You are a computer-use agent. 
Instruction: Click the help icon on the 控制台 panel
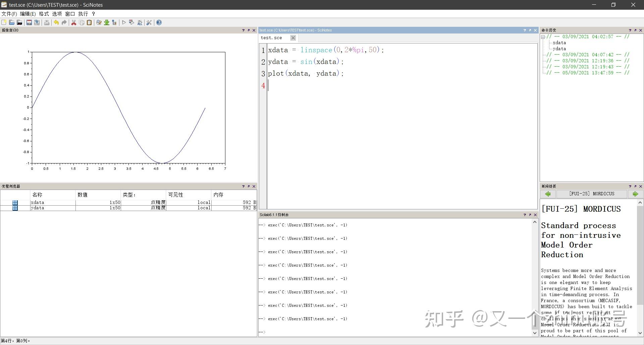click(x=525, y=215)
